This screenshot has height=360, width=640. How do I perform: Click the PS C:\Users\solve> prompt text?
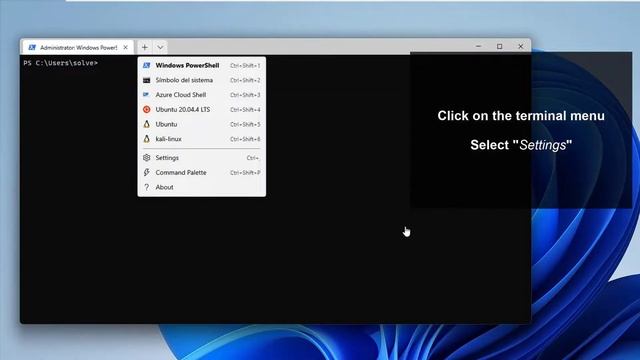[x=60, y=63]
